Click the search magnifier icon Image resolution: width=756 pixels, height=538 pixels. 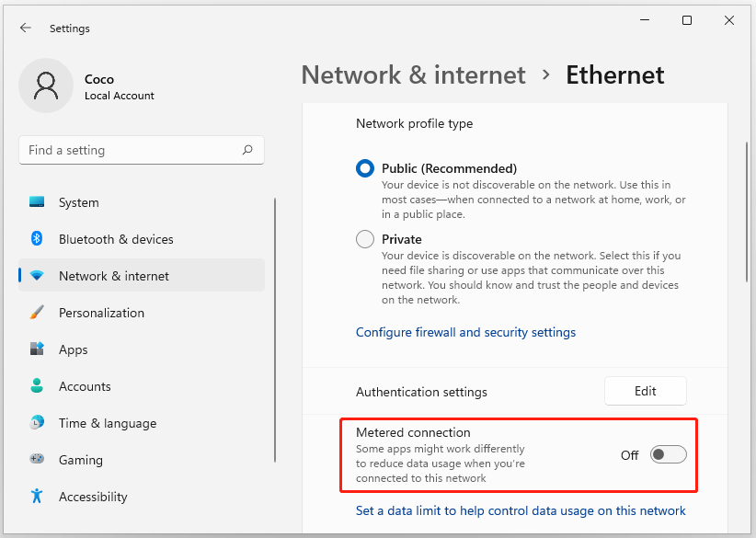pos(247,149)
